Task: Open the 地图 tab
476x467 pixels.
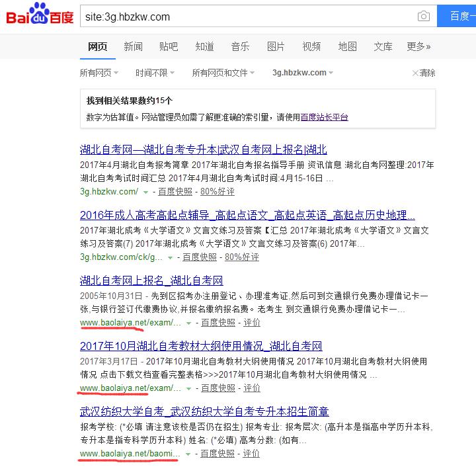Action: [347, 46]
